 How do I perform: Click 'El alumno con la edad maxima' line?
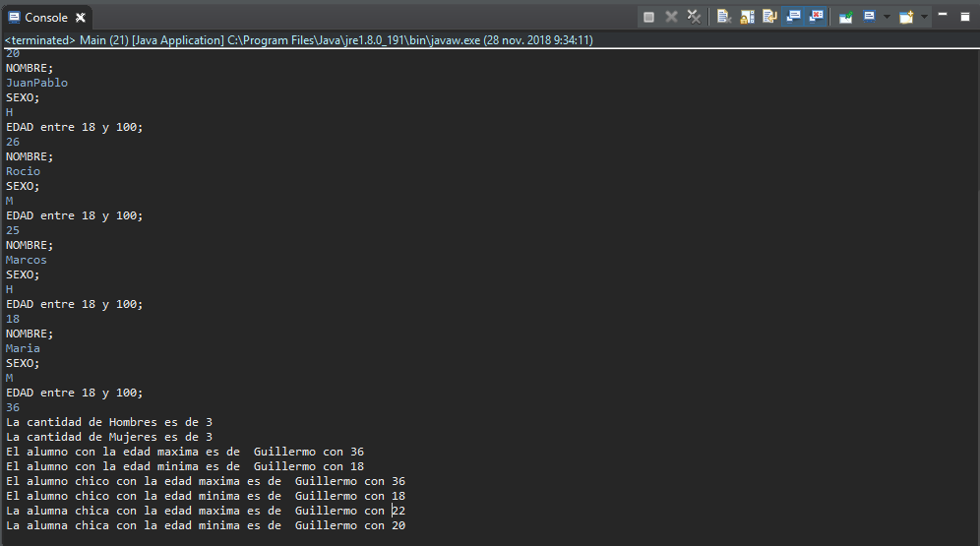(x=185, y=452)
